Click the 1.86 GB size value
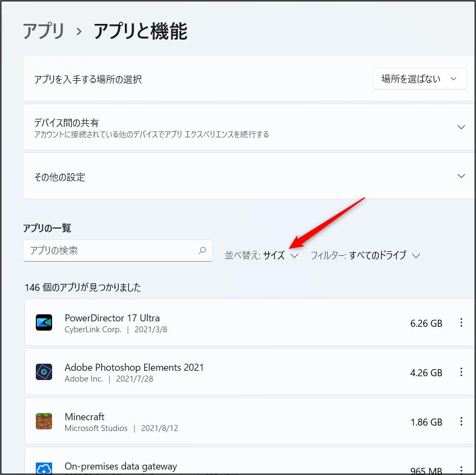 coord(426,422)
